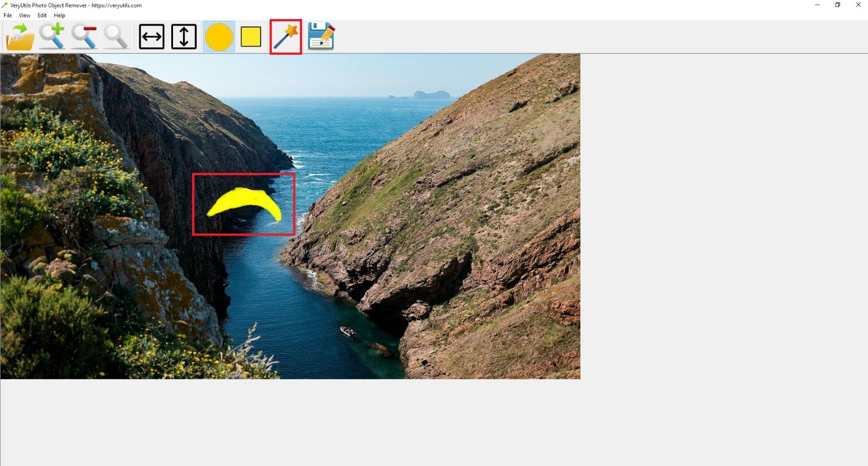The image size is (868, 466).
Task: Open the Edit menu
Action: (42, 16)
